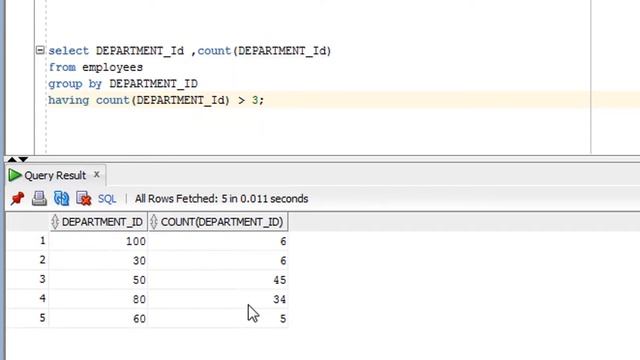Select count cell in row 5
Screen dimensions: 640x360
point(218,318)
